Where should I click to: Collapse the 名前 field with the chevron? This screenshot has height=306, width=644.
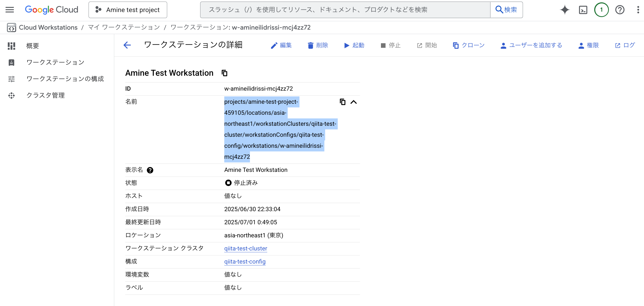coord(354,102)
